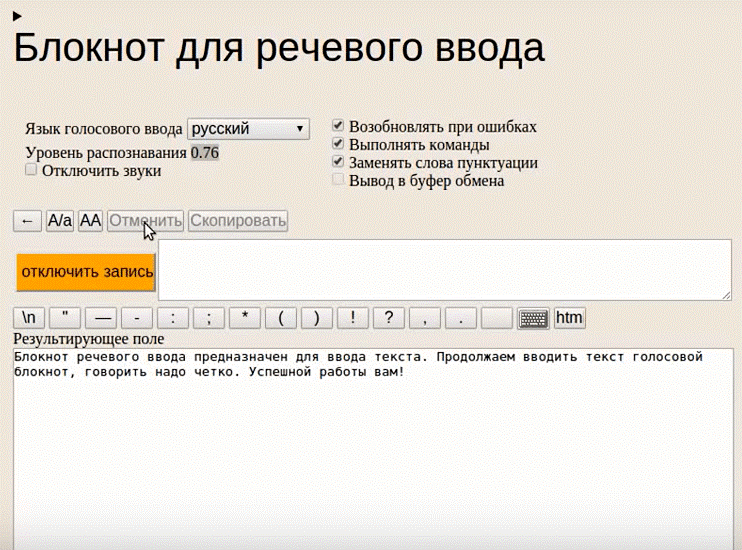Insert a question mark
The height and width of the screenshot is (550, 742).
[x=389, y=318]
